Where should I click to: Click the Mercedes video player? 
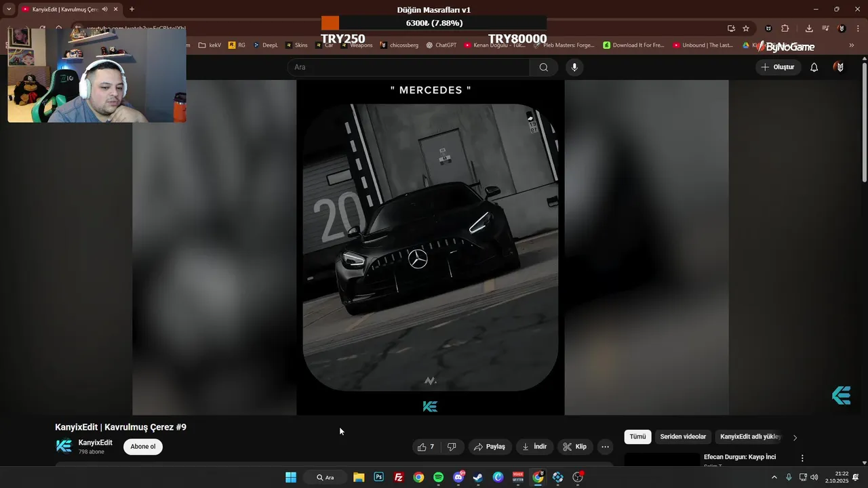coord(431,247)
